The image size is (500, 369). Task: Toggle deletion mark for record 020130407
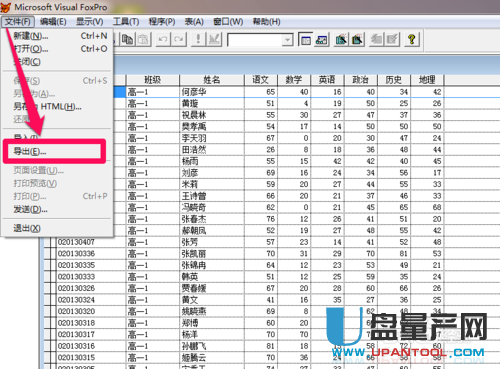pyautogui.click(x=53, y=242)
